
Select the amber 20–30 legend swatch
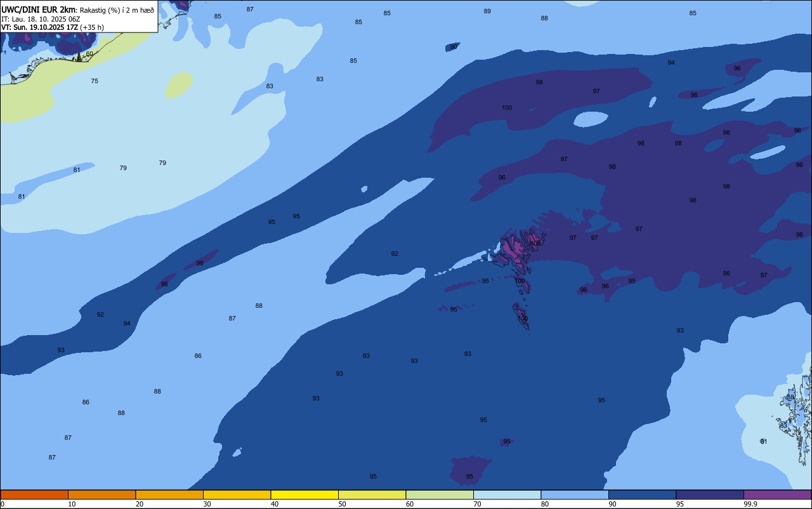pyautogui.click(x=169, y=494)
